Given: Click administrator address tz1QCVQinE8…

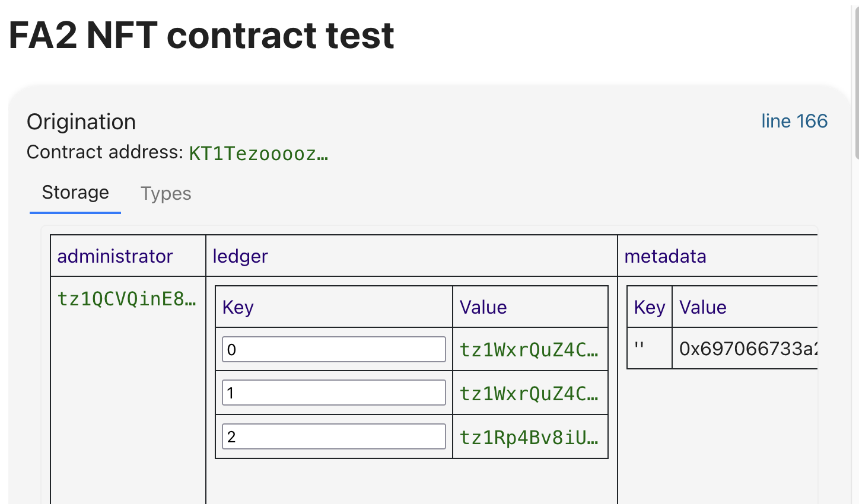Looking at the screenshot, I should [126, 299].
